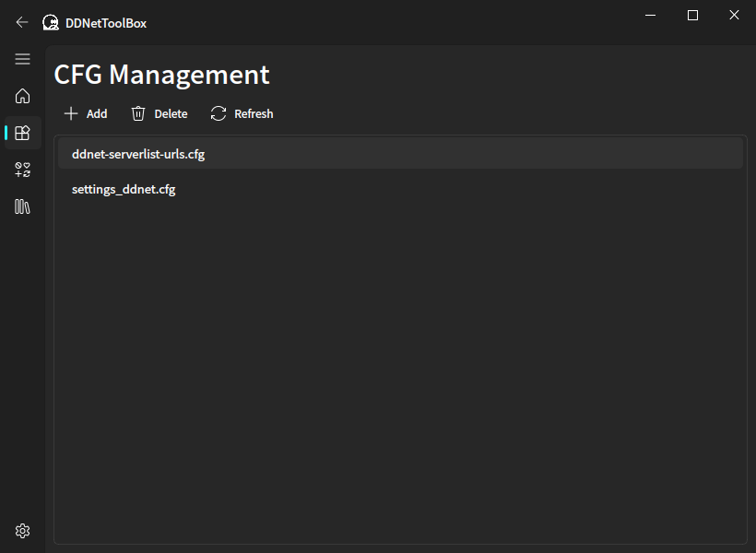The image size is (756, 553).
Task: Maximize the DDNetToolBox window
Action: click(x=692, y=16)
